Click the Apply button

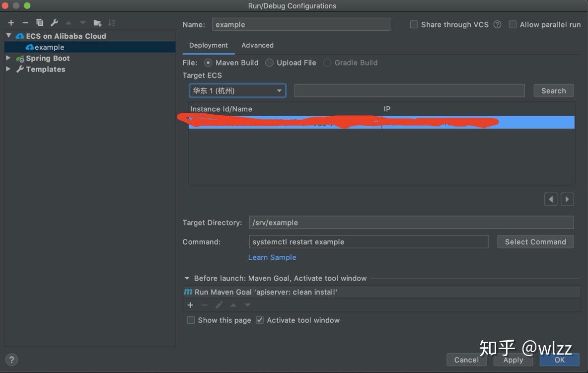513,360
